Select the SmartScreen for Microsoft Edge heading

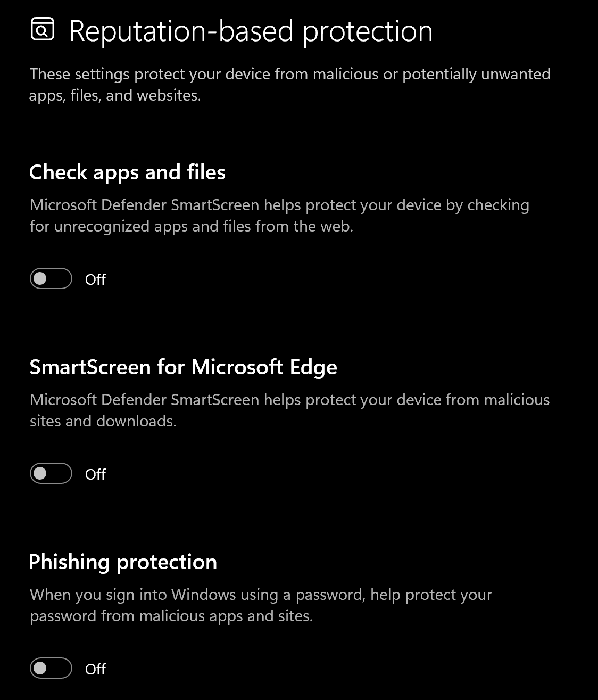[183, 367]
